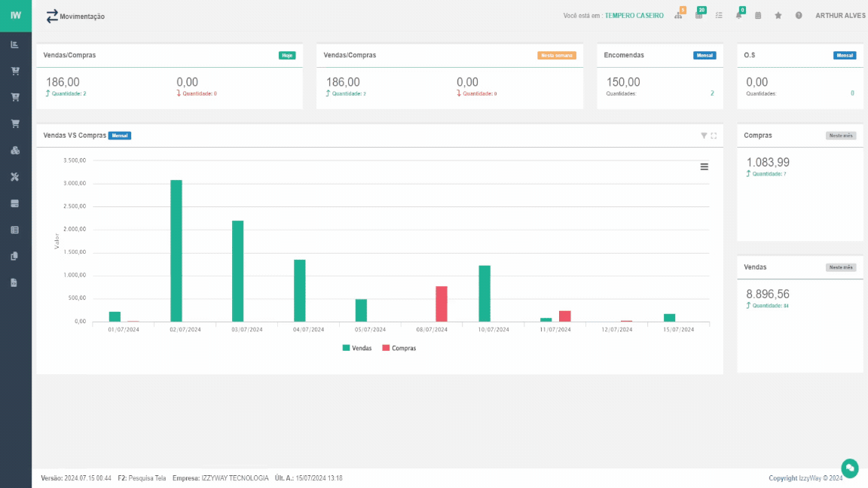Open the table icon with badge 20
The width and height of the screenshot is (868, 488).
(700, 14)
